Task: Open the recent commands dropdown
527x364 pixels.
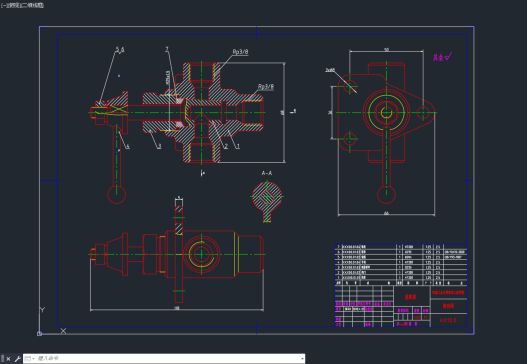Action: pos(30,359)
